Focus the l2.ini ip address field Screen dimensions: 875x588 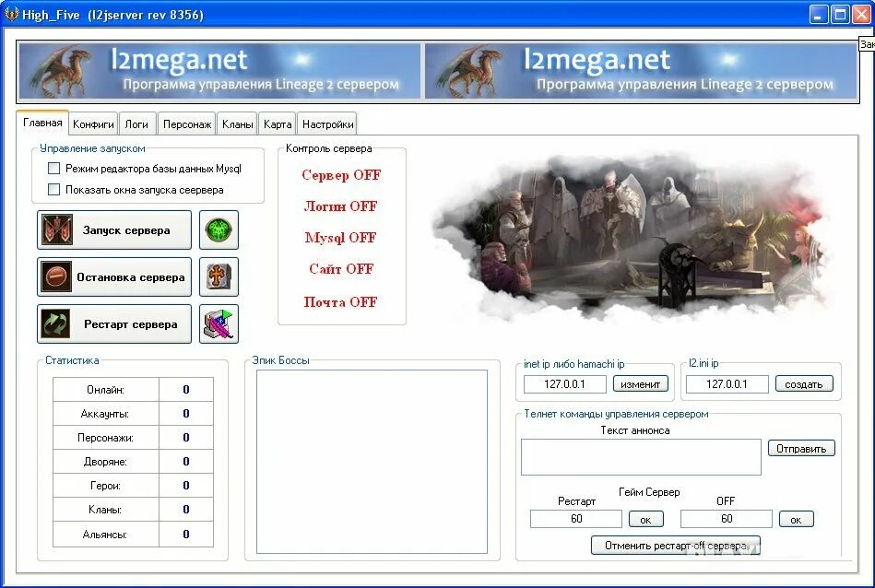coord(727,383)
